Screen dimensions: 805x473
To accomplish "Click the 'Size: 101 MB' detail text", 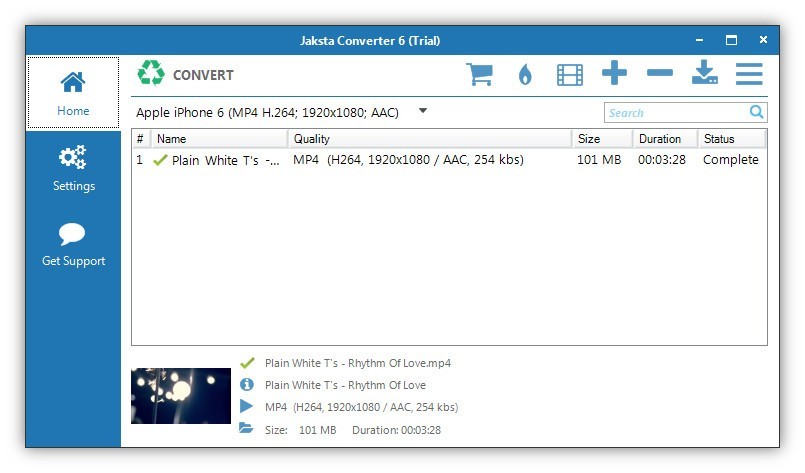I will pos(300,430).
